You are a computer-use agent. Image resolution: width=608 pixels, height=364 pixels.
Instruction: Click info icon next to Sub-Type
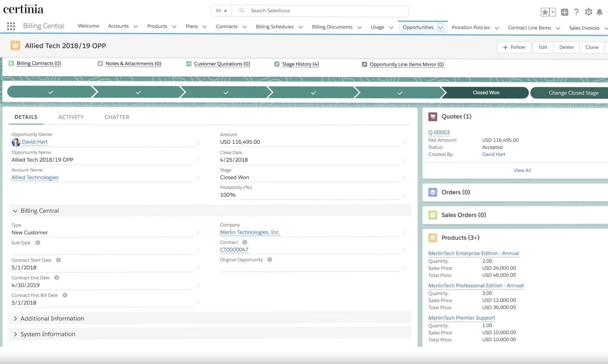click(x=38, y=243)
